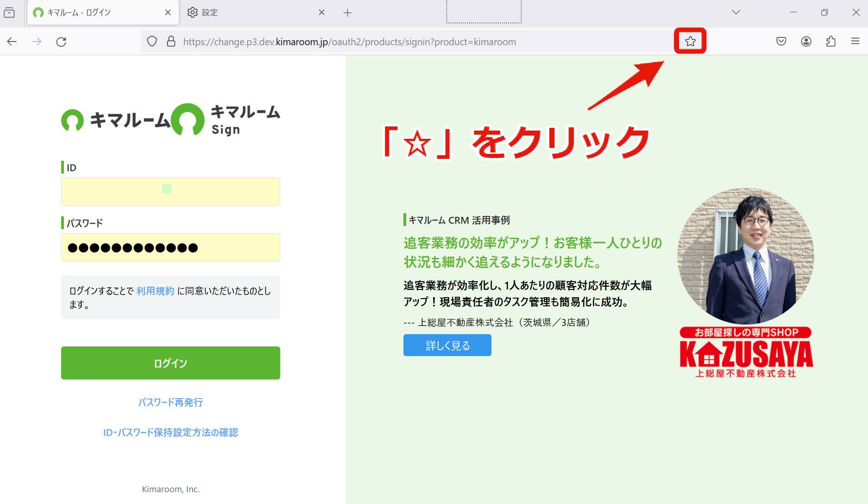Viewport: 868px width, 504px height.
Task: Click the green ログイン button
Action: point(171,363)
